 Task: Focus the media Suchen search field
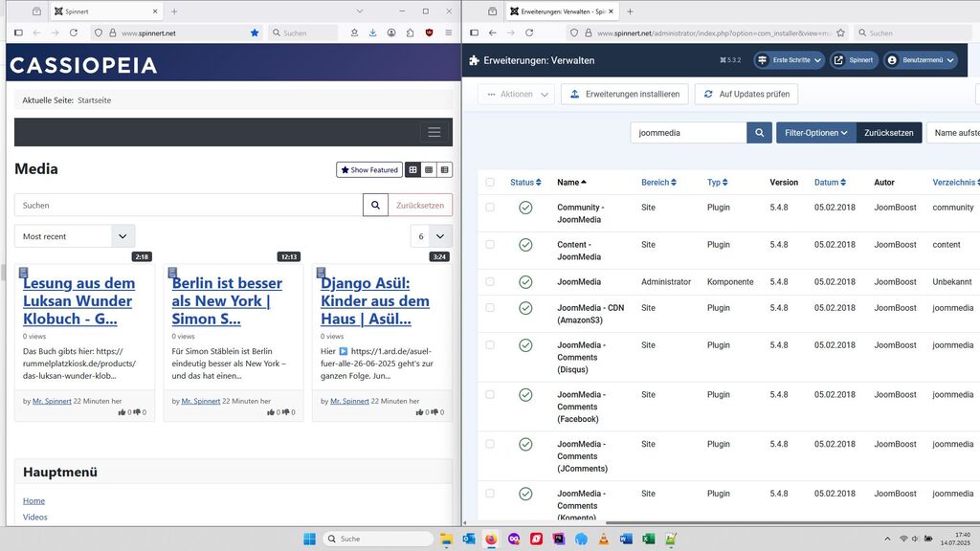[189, 205]
